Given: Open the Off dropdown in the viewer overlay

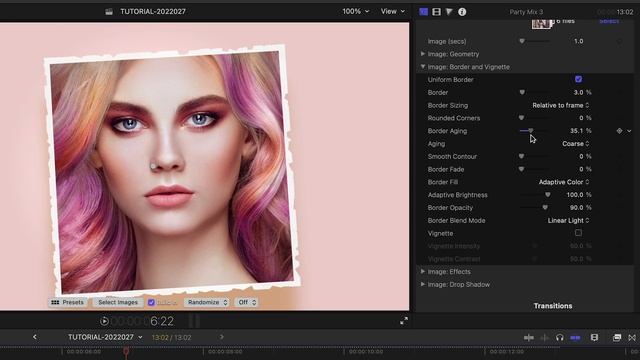Looking at the screenshot, I should 247,302.
